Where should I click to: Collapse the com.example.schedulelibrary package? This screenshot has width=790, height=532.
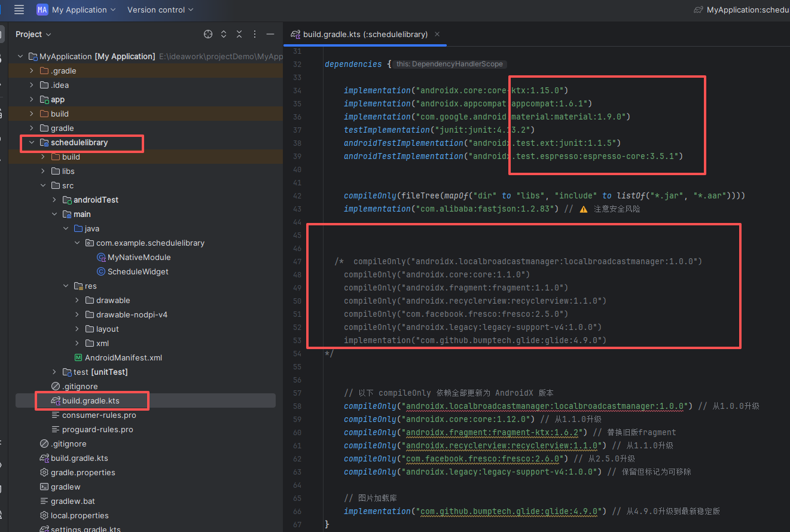[x=77, y=243]
